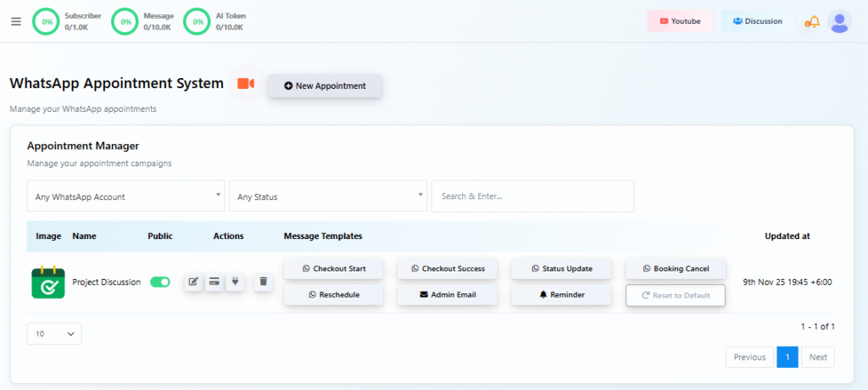Click the 1 - 1 of 1 record count
This screenshot has width=868, height=390.
[818, 327]
